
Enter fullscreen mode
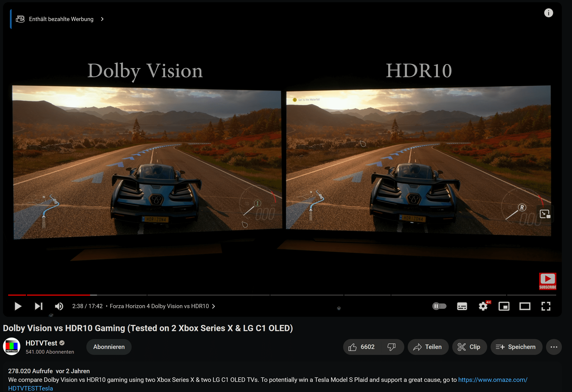pos(546,306)
